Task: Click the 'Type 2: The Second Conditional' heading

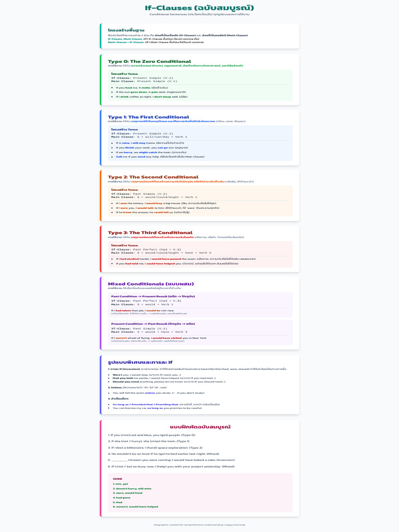Action: click(153, 177)
